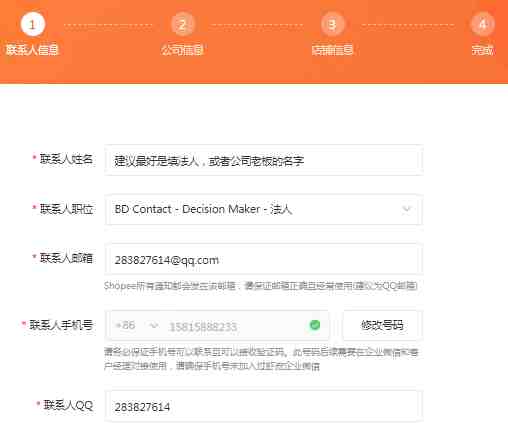Click the 联系人手机号 field label

pyautogui.click(x=61, y=325)
